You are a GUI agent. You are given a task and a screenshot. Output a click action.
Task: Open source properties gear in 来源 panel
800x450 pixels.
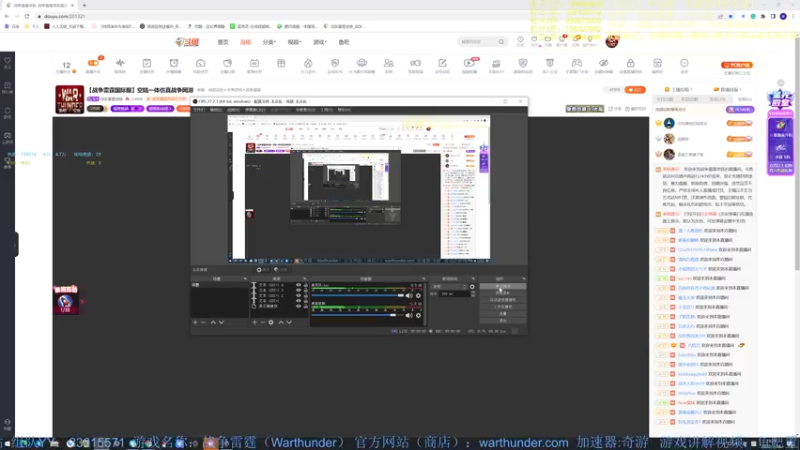[x=269, y=322]
